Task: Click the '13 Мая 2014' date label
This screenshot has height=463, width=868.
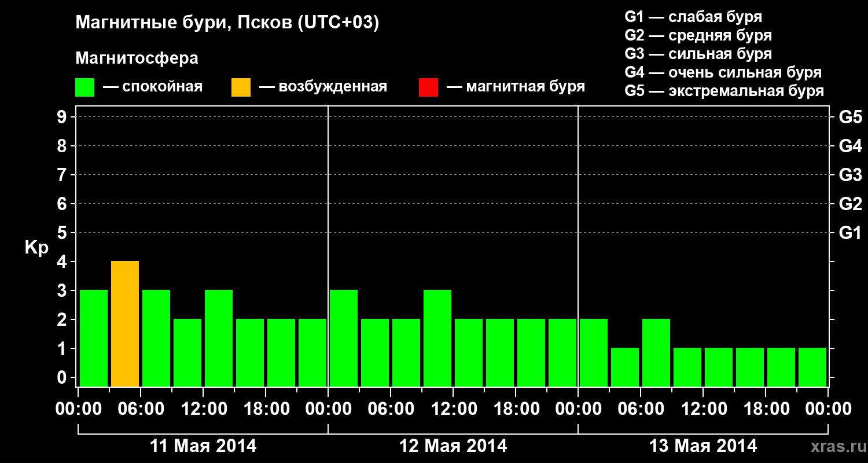Action: [x=703, y=446]
